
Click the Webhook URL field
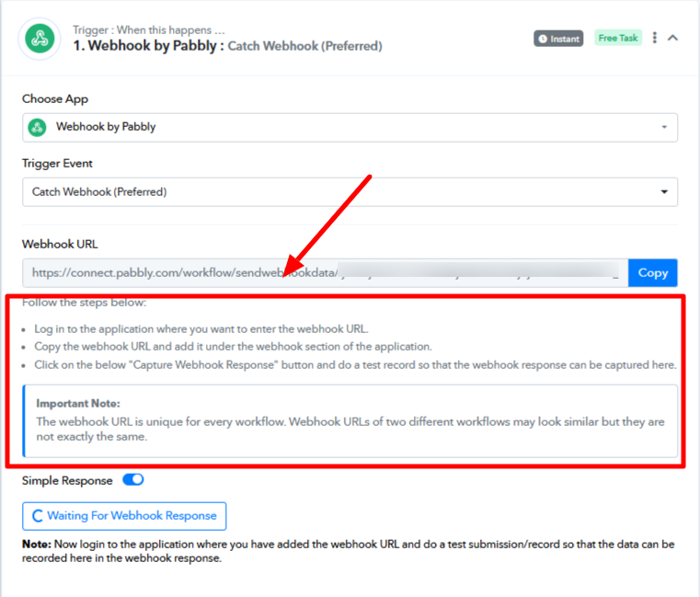(326, 273)
